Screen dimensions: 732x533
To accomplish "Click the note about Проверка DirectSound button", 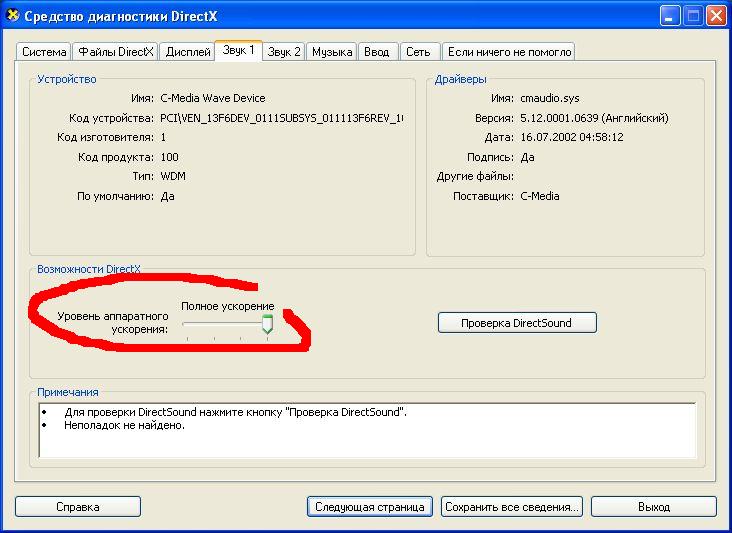I will 235,412.
